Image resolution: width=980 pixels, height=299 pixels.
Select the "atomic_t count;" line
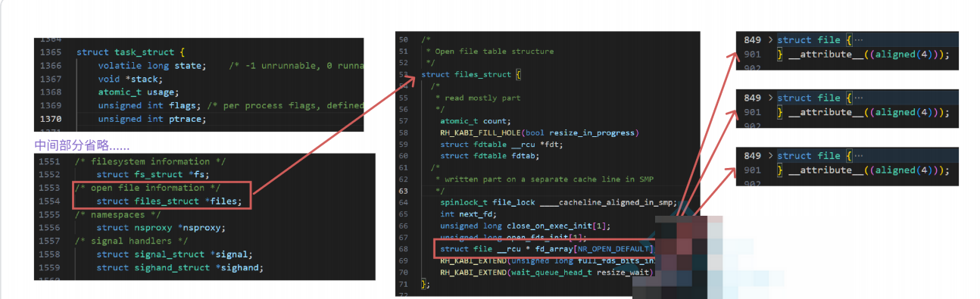(476, 121)
